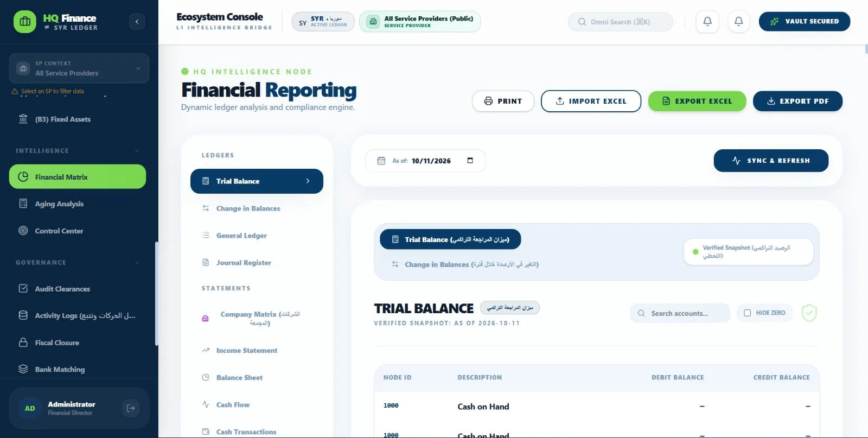Click the logout icon beside Administrator
This screenshot has height=438, width=868.
coord(131,408)
